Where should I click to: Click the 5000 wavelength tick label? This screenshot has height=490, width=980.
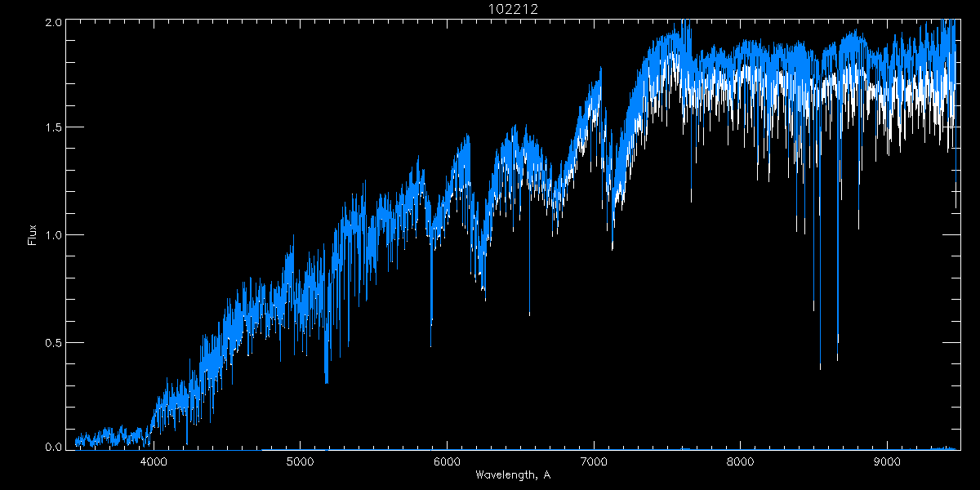click(x=300, y=461)
